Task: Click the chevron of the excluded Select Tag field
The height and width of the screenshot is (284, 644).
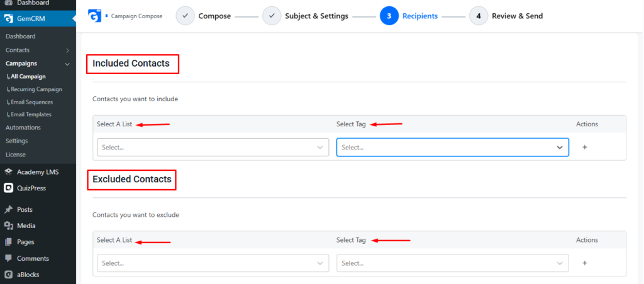Action: 559,263
